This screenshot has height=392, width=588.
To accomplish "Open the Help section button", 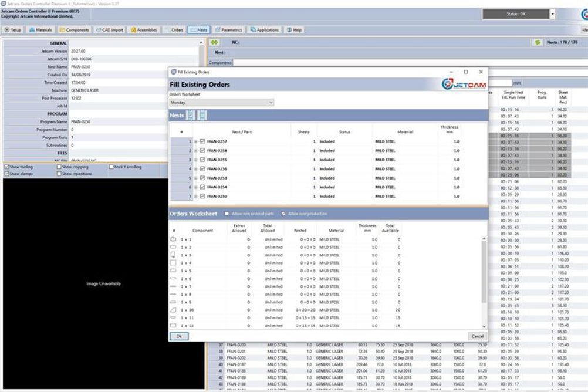I will [x=295, y=29].
